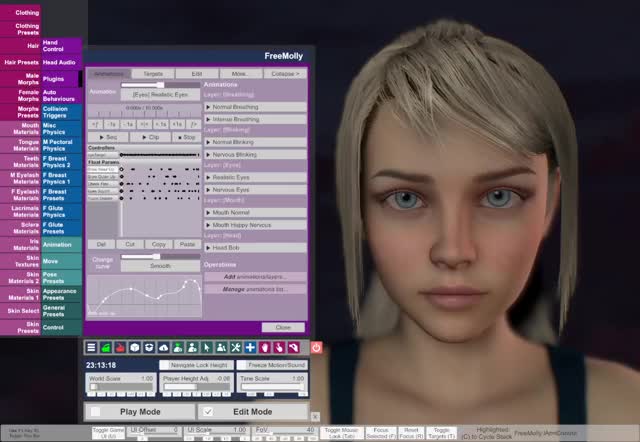Click the two people select atom icon
Screen dimensions: 640x442
(221, 348)
